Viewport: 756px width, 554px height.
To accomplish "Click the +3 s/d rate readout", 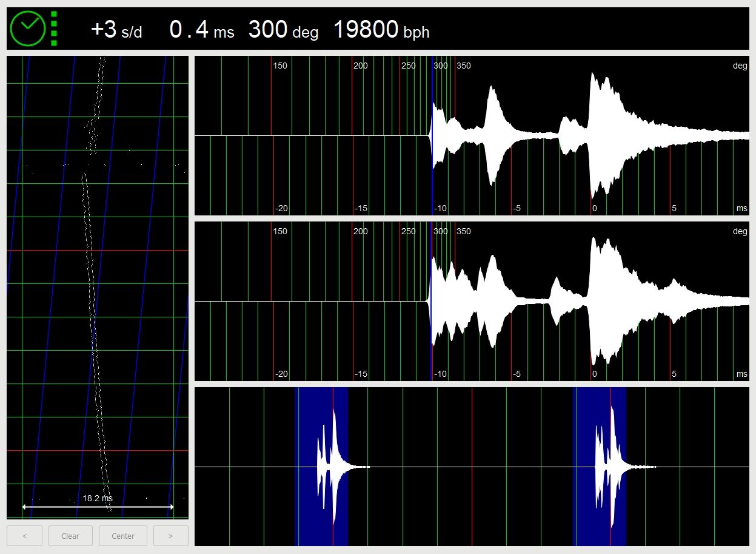I will point(116,30).
